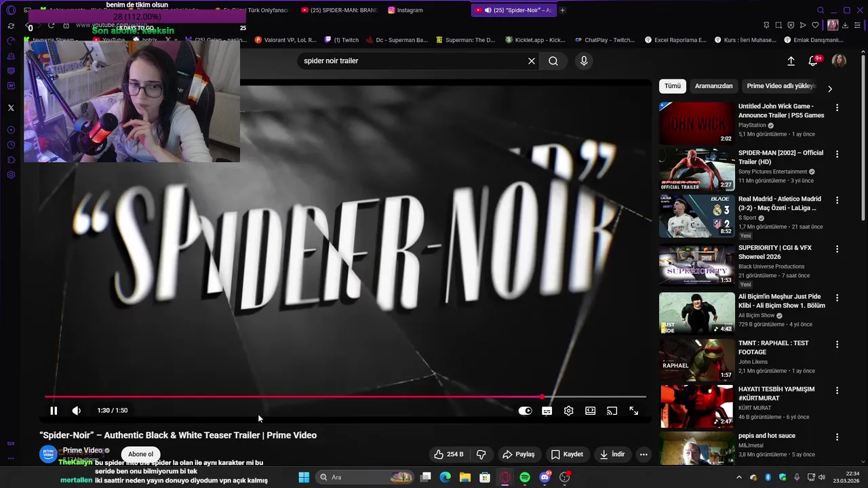This screenshot has width=868, height=488.
Task: Open options for Real Madrid video
Action: point(837,200)
